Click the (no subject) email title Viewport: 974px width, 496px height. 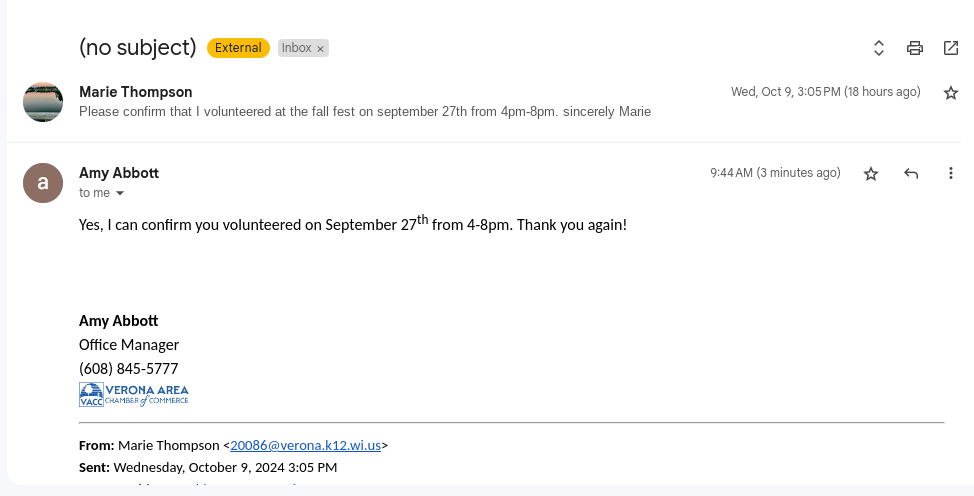click(137, 47)
